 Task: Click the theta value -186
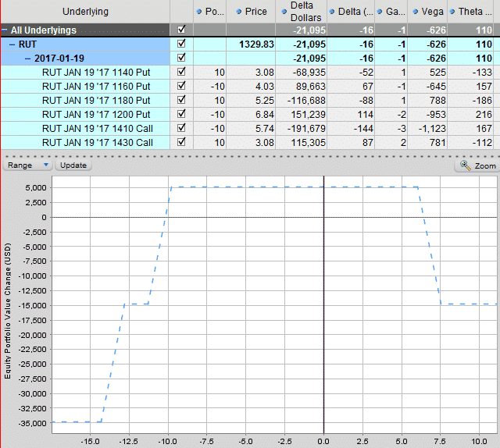pos(482,101)
